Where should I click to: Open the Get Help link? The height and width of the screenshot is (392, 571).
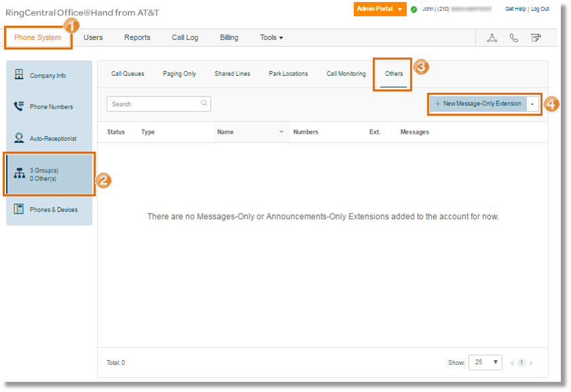click(515, 9)
